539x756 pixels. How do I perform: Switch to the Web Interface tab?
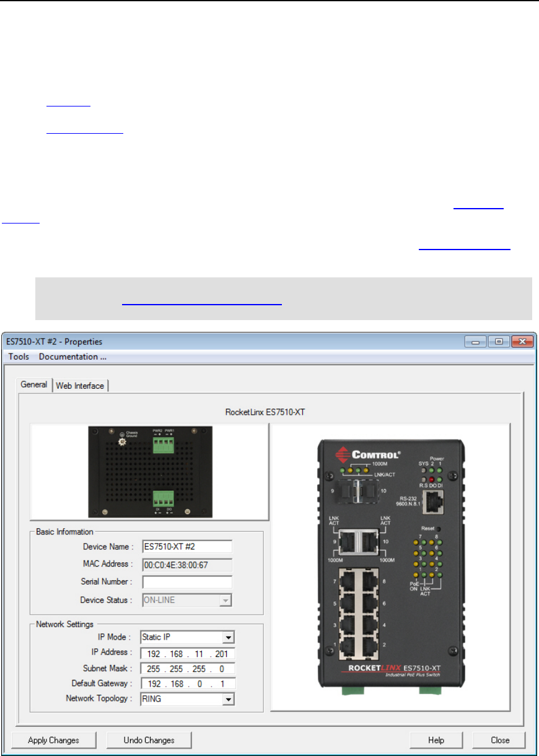tap(81, 385)
